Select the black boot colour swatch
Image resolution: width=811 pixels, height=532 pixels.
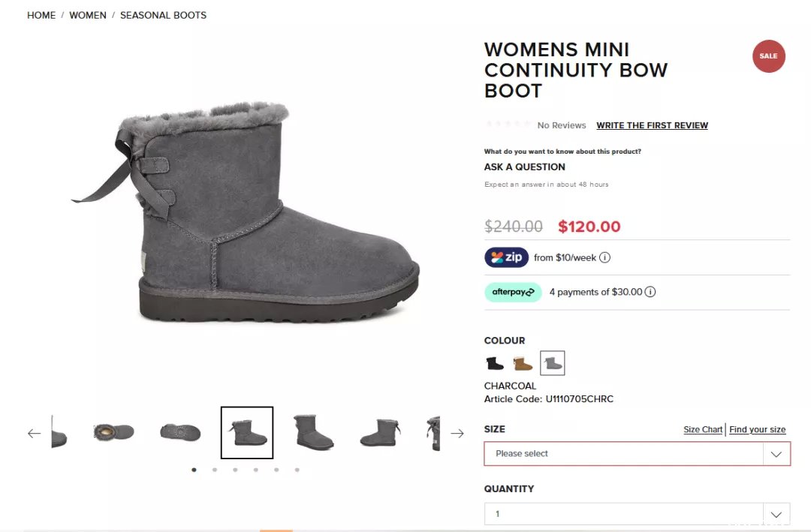(x=495, y=363)
